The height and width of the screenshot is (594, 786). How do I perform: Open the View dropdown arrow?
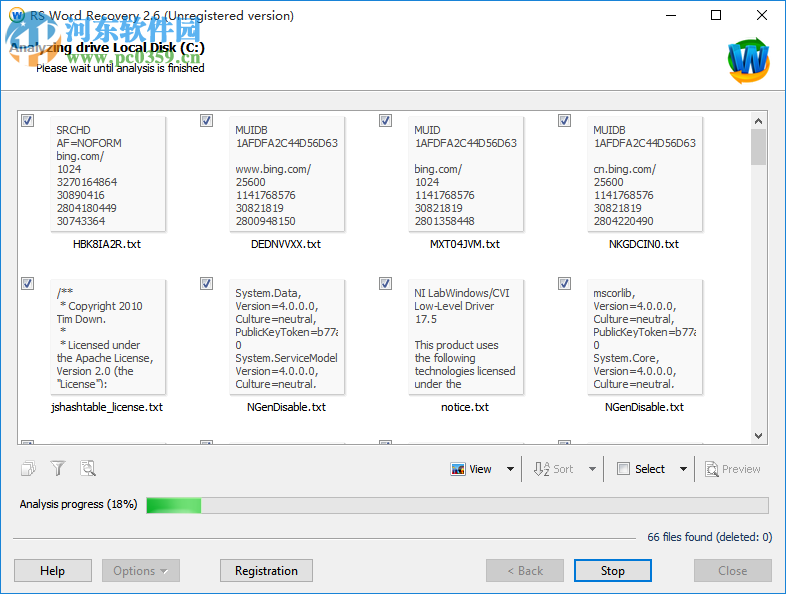[510, 469]
